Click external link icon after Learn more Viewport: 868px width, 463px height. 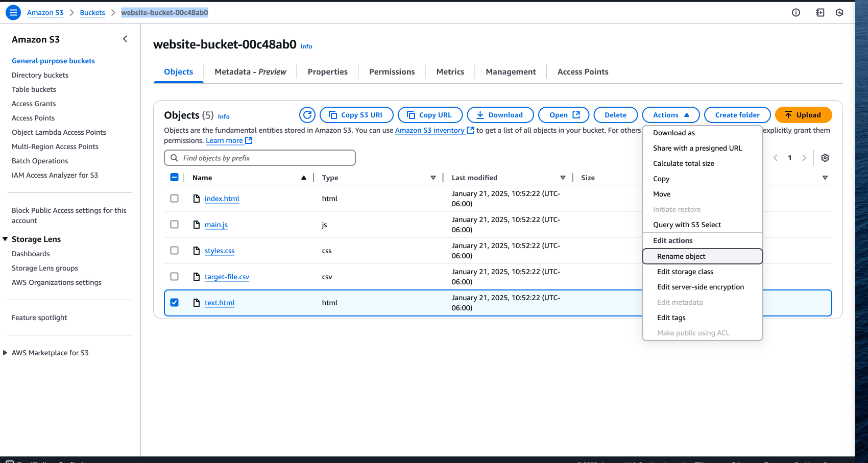249,140
